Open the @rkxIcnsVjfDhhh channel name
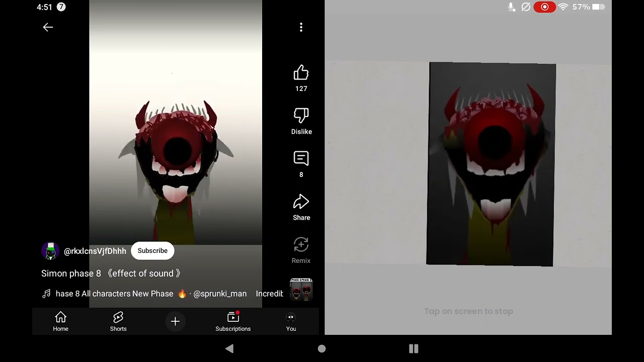This screenshot has height=362, width=644. click(95, 251)
